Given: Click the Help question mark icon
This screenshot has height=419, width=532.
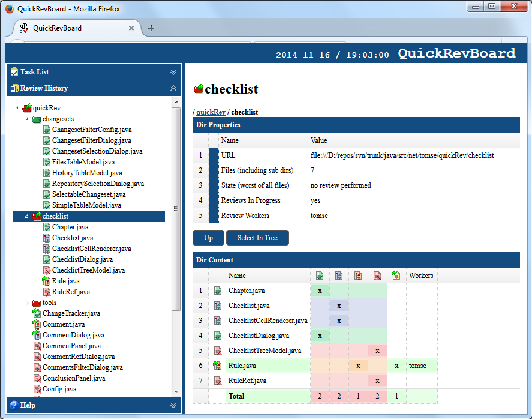Looking at the screenshot, I should (14, 405).
